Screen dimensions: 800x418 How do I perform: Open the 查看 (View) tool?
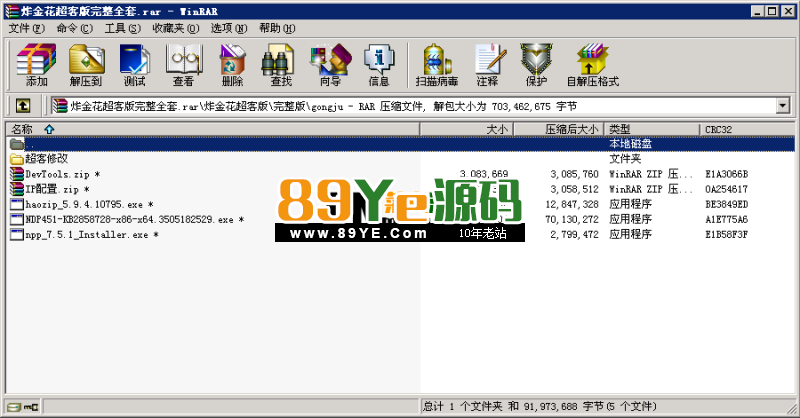(183, 66)
